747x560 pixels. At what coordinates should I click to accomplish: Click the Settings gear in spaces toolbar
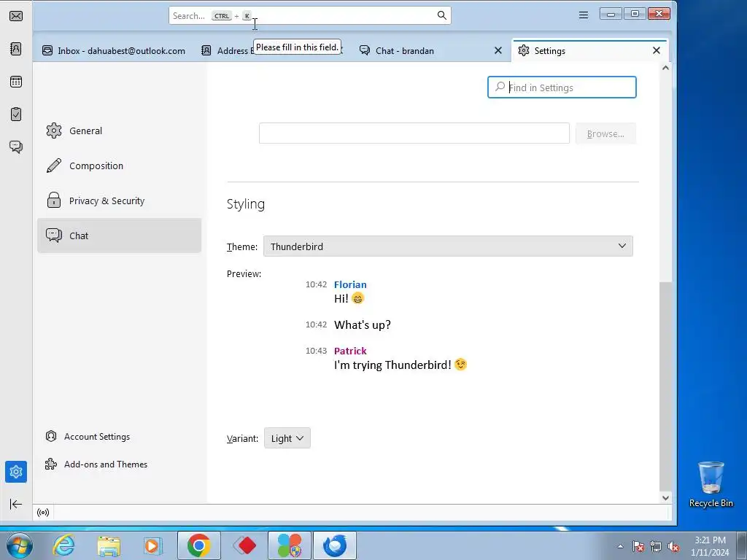16,472
